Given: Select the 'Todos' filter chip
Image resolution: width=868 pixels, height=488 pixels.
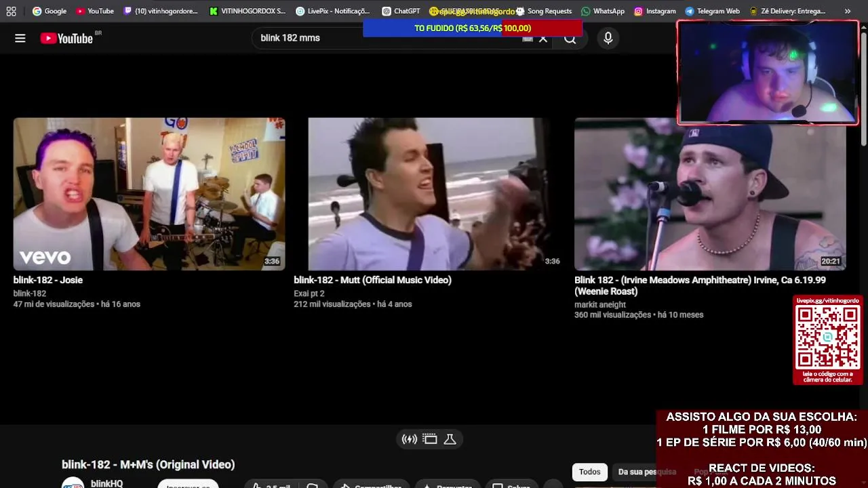Looking at the screenshot, I should tap(589, 472).
